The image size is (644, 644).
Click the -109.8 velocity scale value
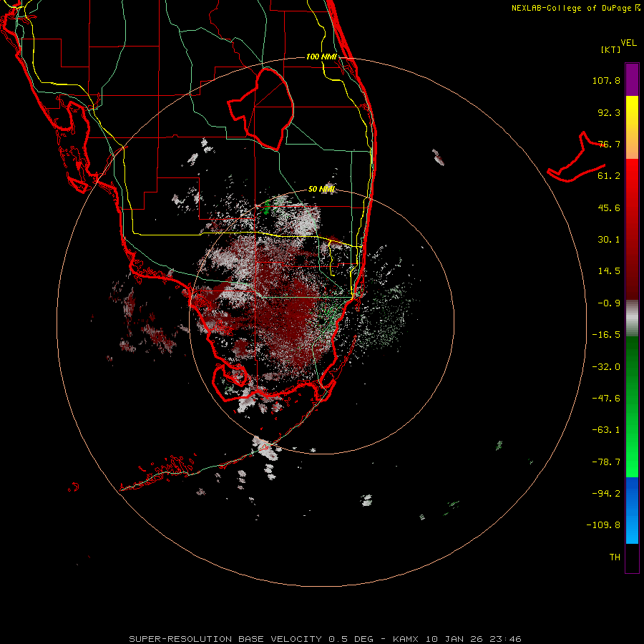603,525
